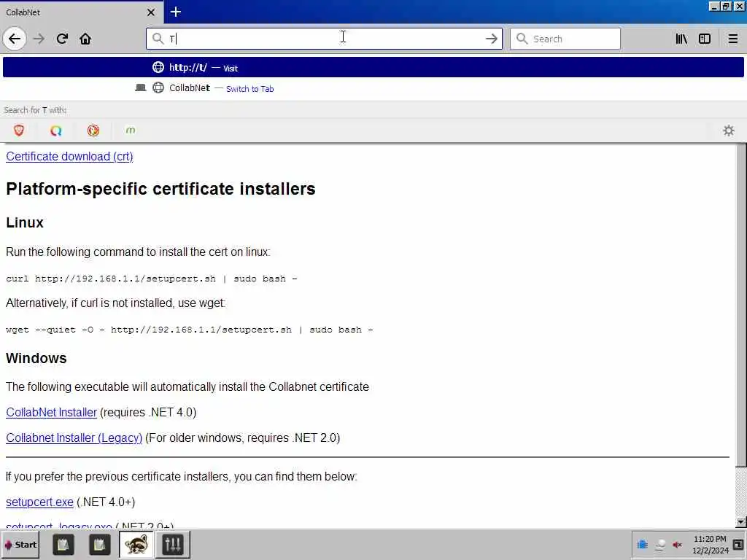
Task: Click the address bar containing T
Action: [x=324, y=39]
